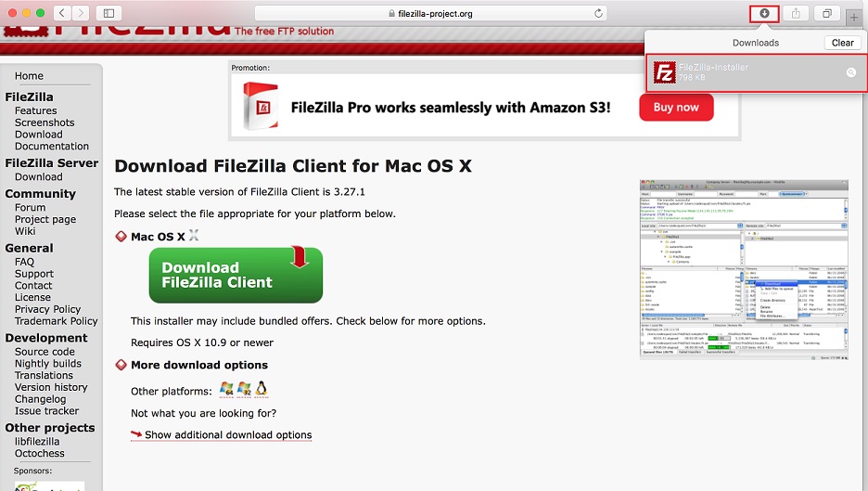Image resolution: width=868 pixels, height=491 pixels.
Task: Toggle the Safari sidebar
Action: 109,13
